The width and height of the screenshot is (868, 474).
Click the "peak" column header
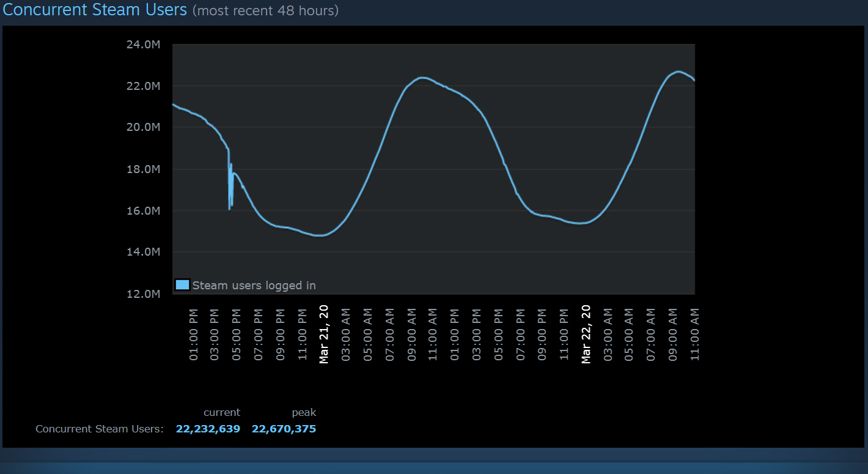coord(304,413)
